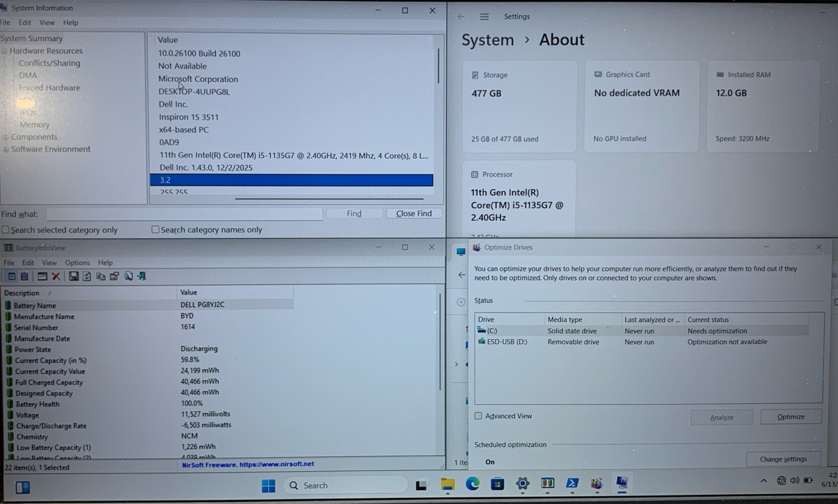Click the taskbar Search box
The width and height of the screenshot is (838, 504).
click(345, 485)
